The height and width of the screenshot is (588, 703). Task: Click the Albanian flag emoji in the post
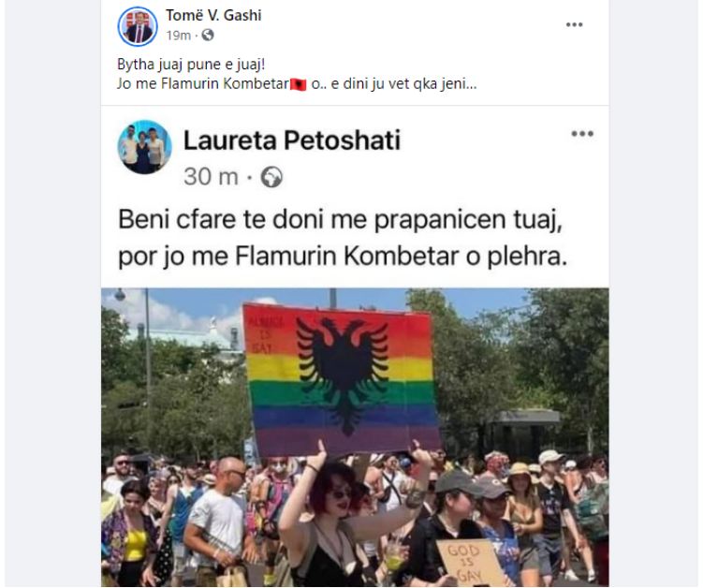point(299,84)
